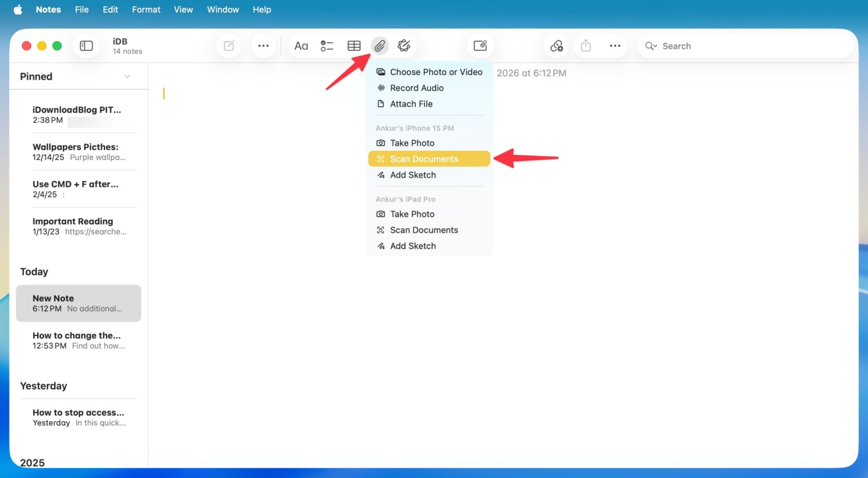Open the Important Reading pinned note
868x478 pixels.
tap(79, 227)
